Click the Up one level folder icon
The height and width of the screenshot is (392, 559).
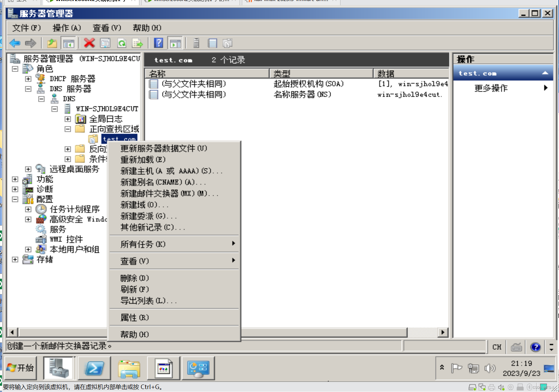click(x=52, y=43)
